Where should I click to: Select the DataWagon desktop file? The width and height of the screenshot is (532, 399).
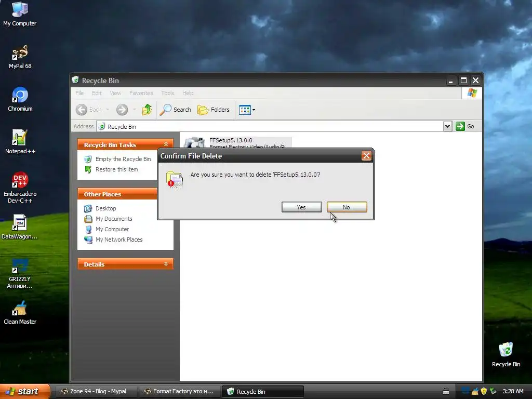(20, 227)
